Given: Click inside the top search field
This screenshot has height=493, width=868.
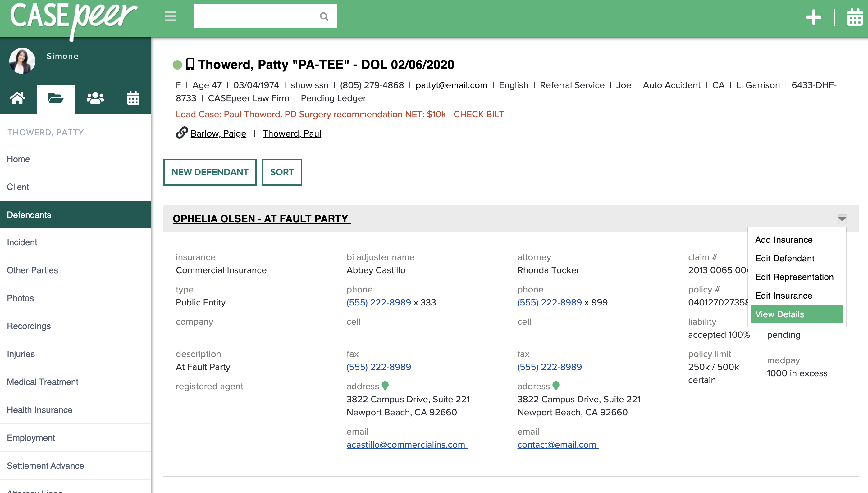Looking at the screenshot, I should pos(258,16).
